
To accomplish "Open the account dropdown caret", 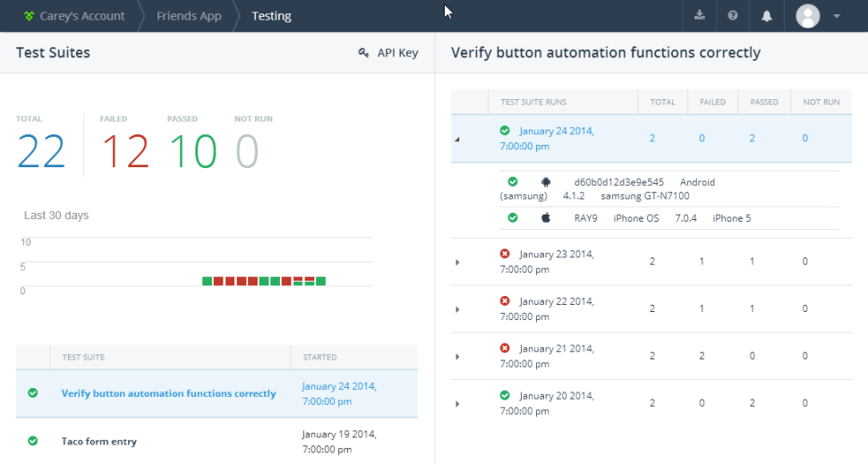I will (837, 16).
